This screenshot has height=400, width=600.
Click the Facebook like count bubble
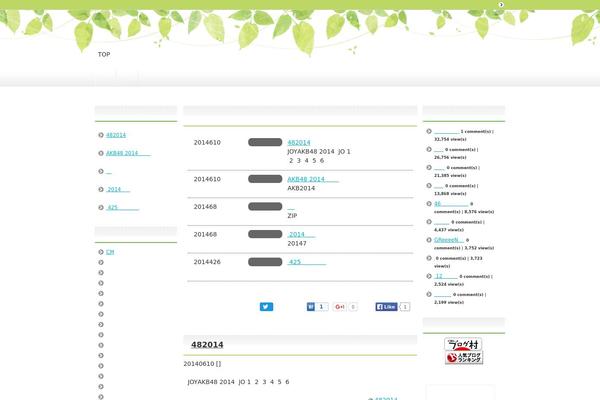coord(405,307)
